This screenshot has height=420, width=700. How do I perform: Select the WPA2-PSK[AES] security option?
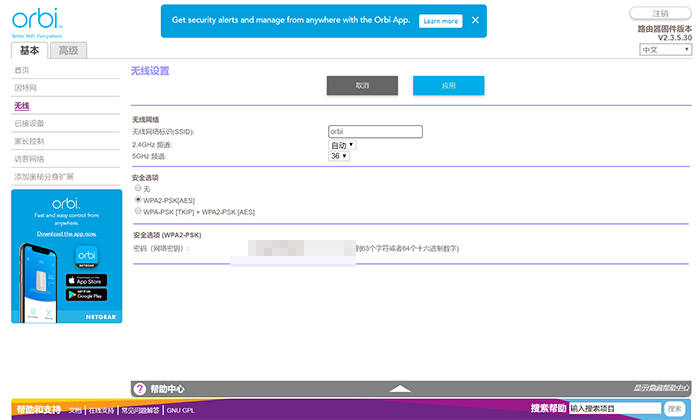tap(138, 200)
